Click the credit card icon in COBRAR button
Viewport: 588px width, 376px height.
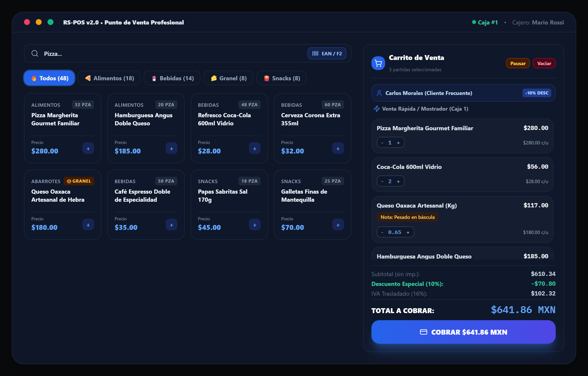tap(424, 332)
